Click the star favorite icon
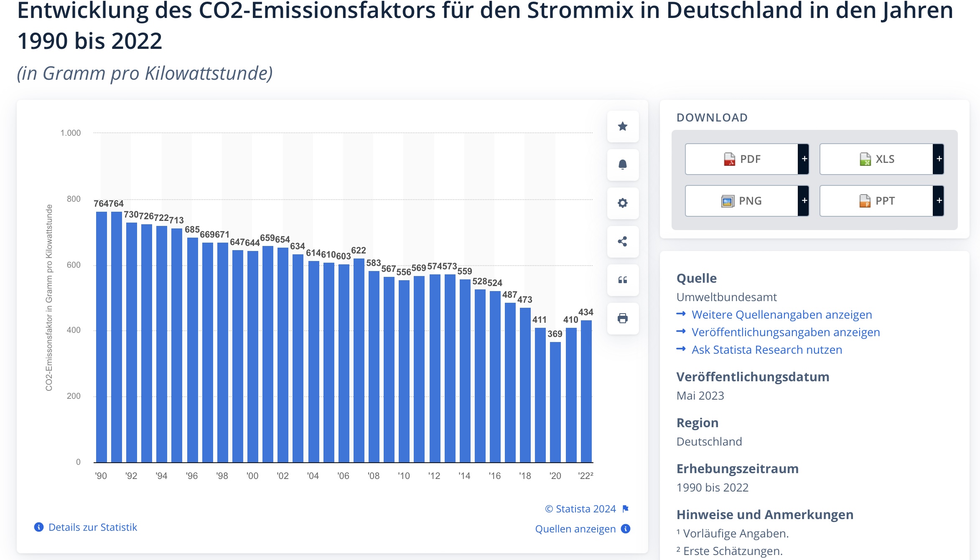This screenshot has height=560, width=980. [x=623, y=127]
